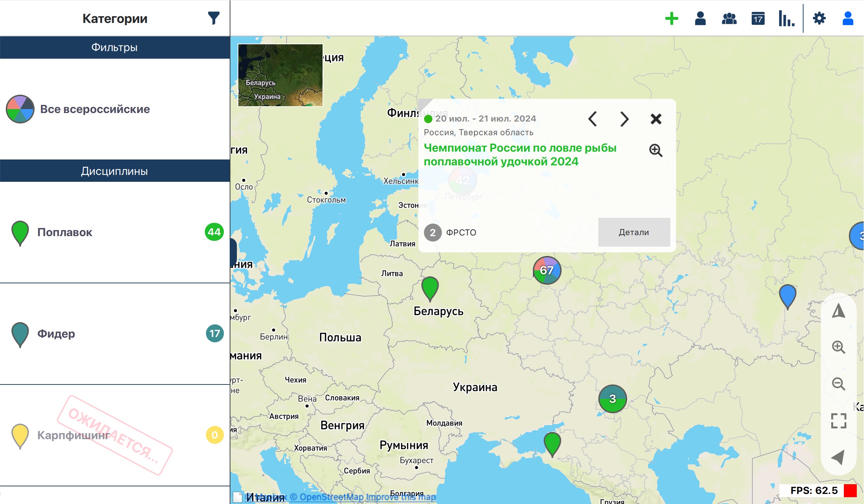Click the Дисциплины section header

pos(115,171)
